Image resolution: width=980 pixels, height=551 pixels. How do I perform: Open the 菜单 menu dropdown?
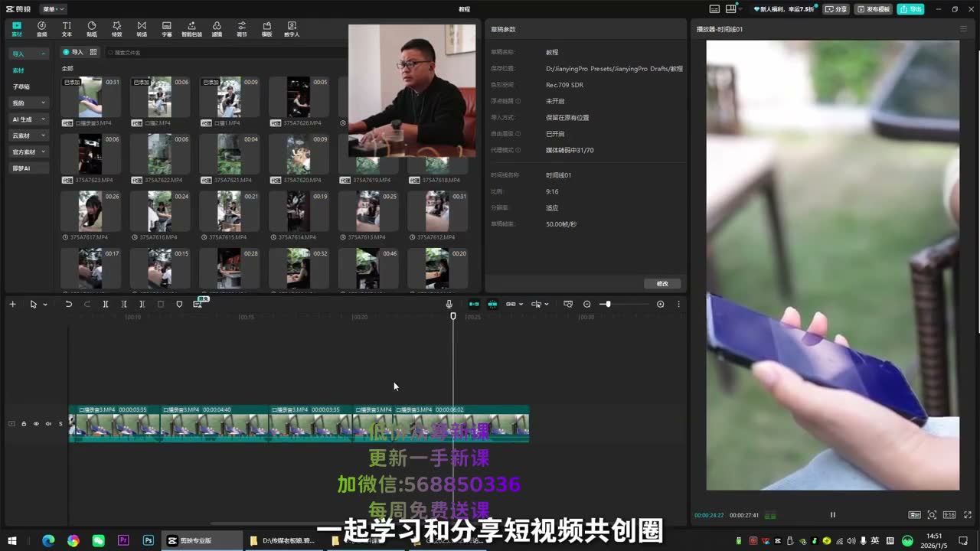(x=54, y=9)
